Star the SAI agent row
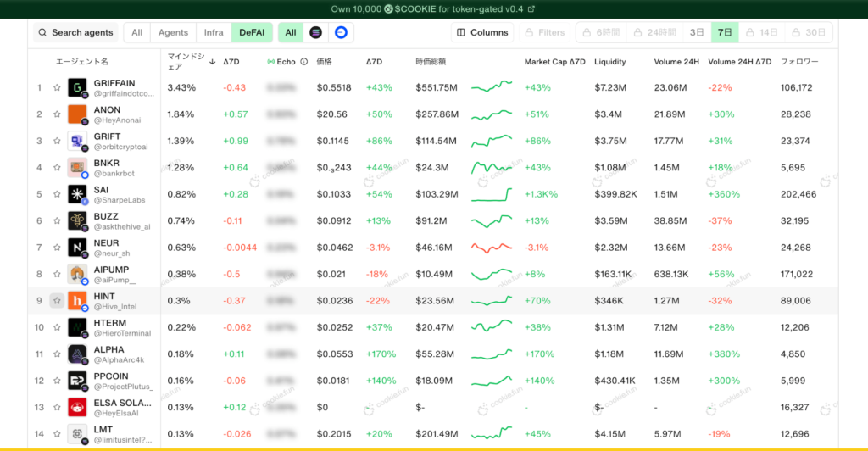This screenshot has width=868, height=451. click(x=57, y=194)
